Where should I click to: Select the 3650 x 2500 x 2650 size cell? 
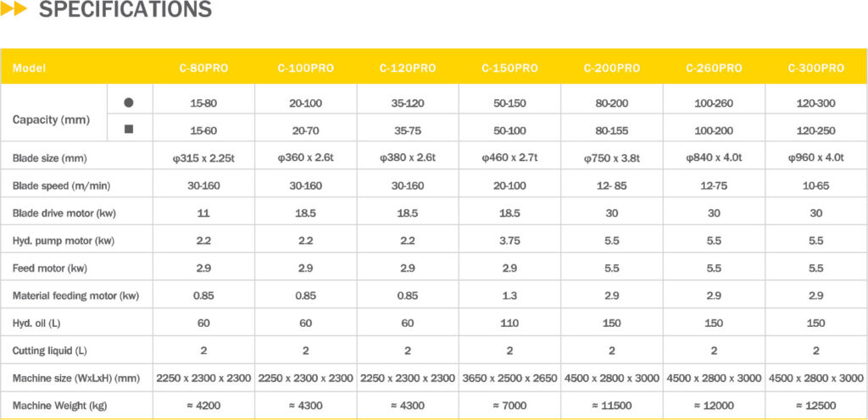509,379
